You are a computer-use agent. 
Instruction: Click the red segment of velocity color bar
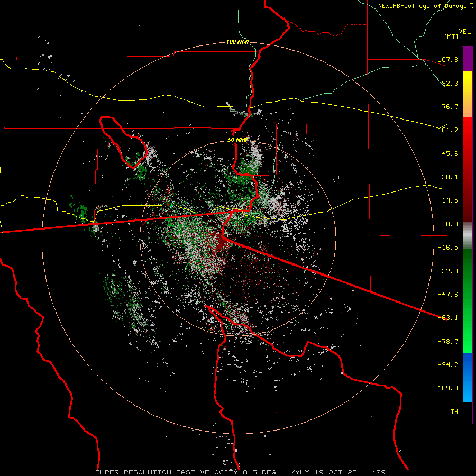pos(467,169)
